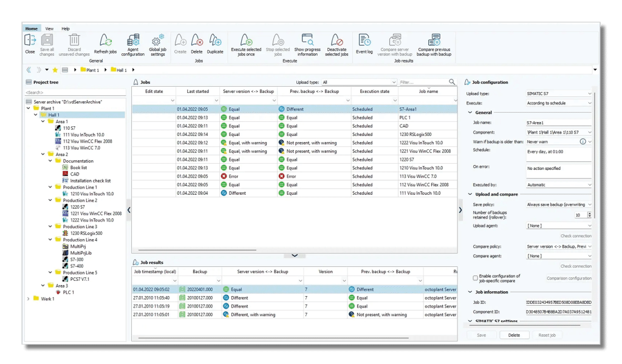The height and width of the screenshot is (364, 622).
Task: Open Global job settings
Action: [157, 41]
